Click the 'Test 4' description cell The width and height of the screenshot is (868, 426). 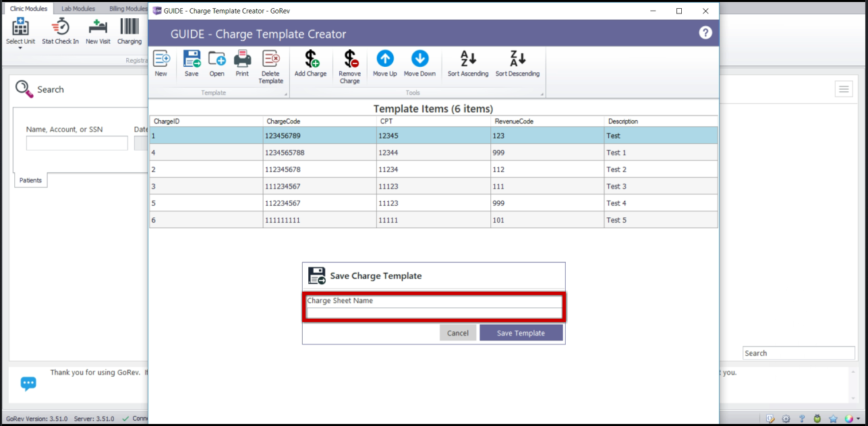tap(661, 203)
